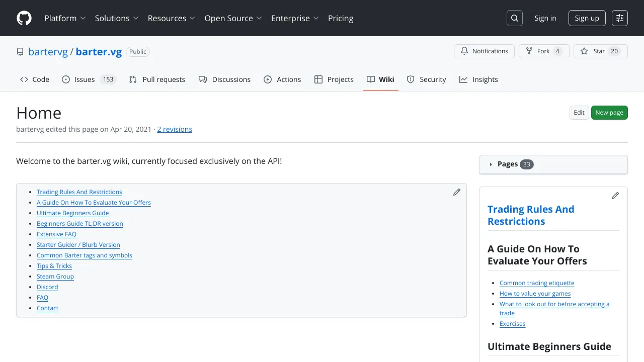644x362 pixels.
Task: Open Common Barter tags and symbols link
Action: tap(85, 255)
